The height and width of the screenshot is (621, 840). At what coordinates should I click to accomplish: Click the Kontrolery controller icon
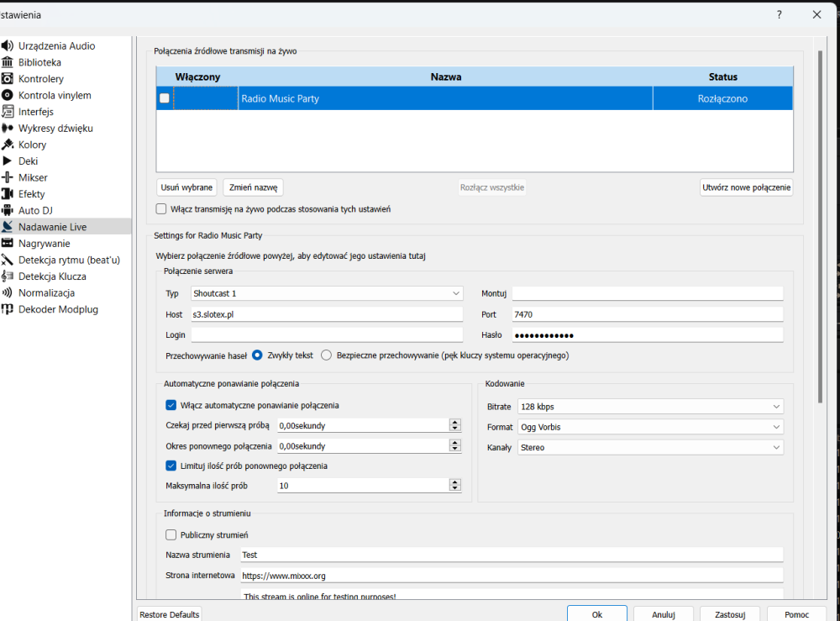click(x=7, y=79)
